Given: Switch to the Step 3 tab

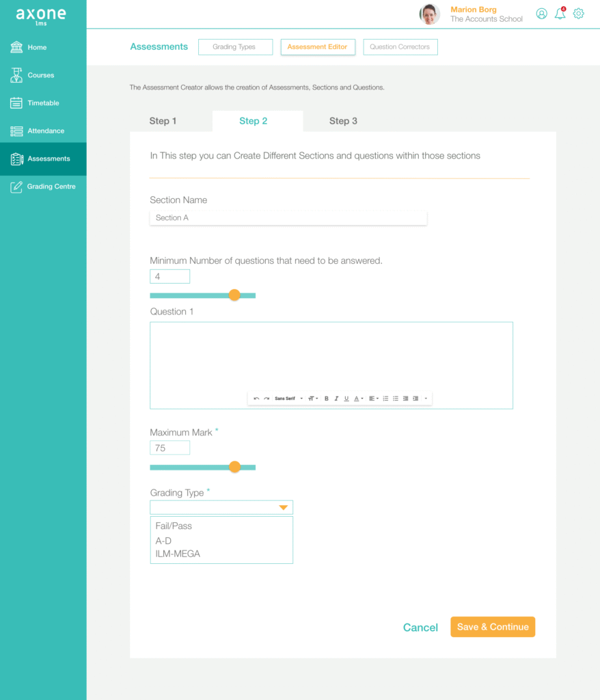Looking at the screenshot, I should [x=343, y=121].
